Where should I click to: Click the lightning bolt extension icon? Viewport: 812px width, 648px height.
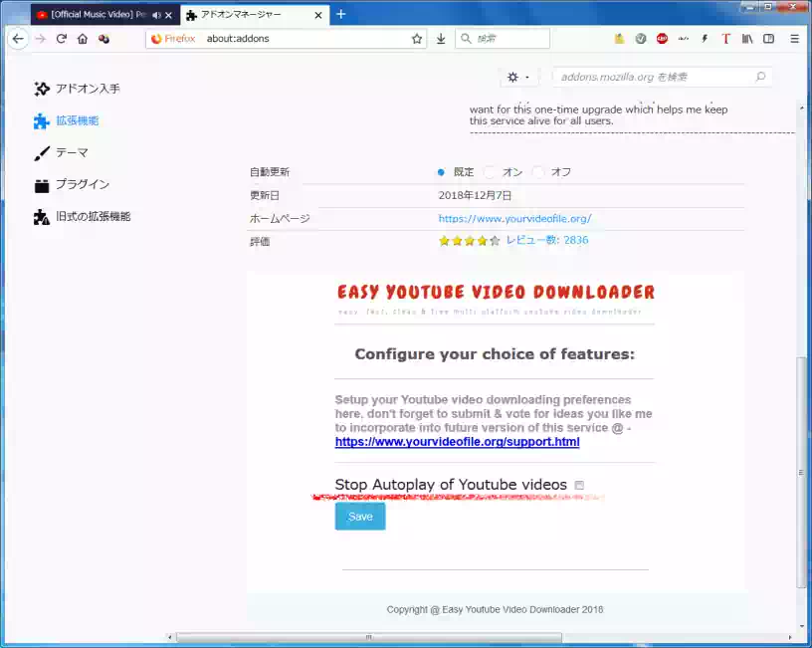point(705,39)
